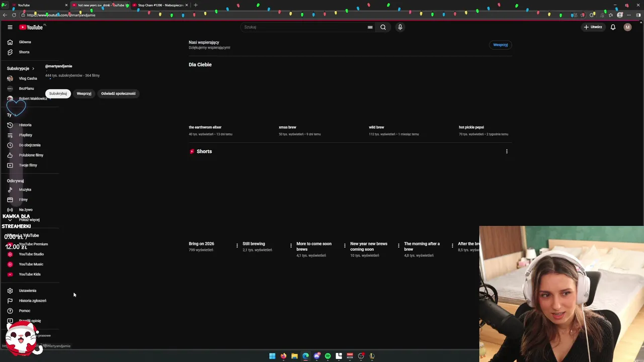Open the on-screen keyboard in search box

pyautogui.click(x=370, y=27)
